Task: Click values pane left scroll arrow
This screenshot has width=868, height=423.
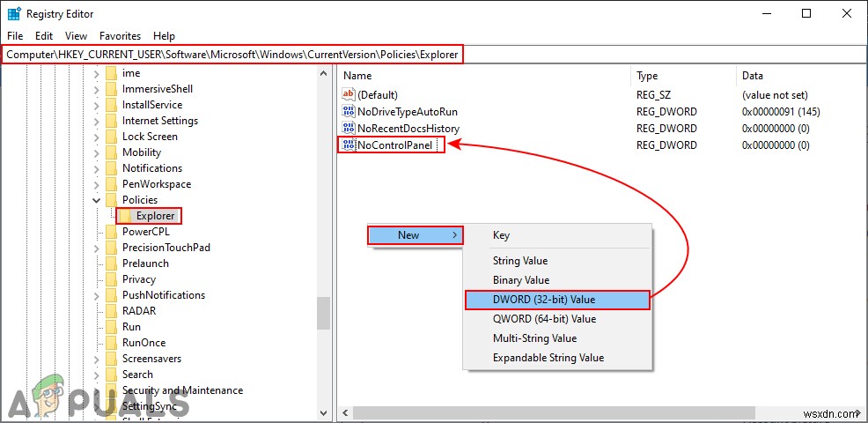Action: pos(345,413)
